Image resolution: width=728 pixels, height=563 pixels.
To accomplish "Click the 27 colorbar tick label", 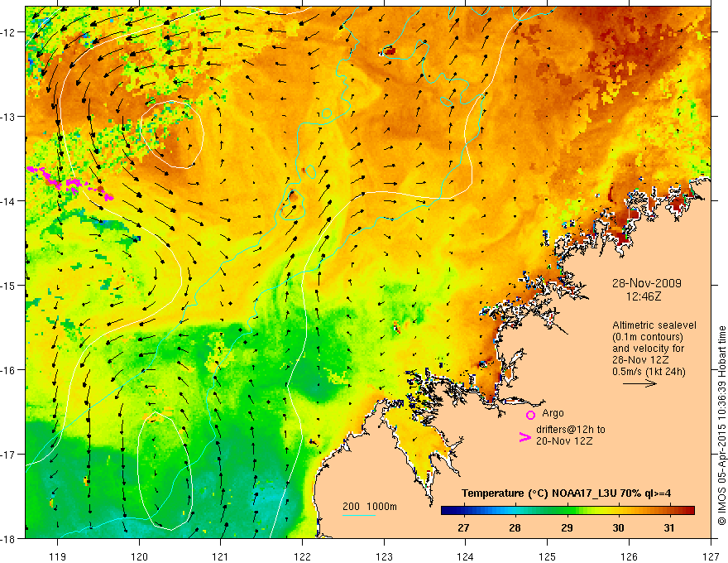I will [463, 527].
